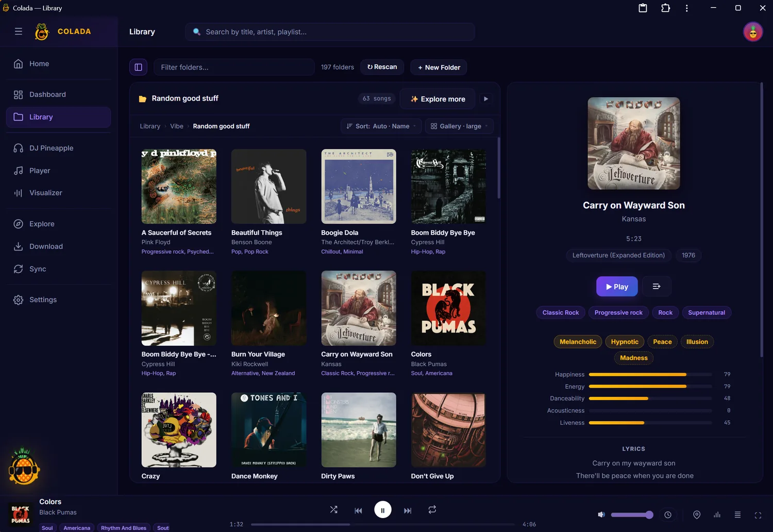This screenshot has width=773, height=532.
Task: Open A Saucerful of Secrets album cover
Action: coord(179,187)
